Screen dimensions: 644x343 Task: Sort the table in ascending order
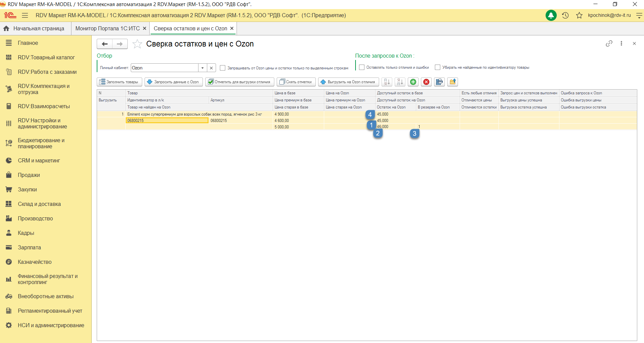[387, 82]
